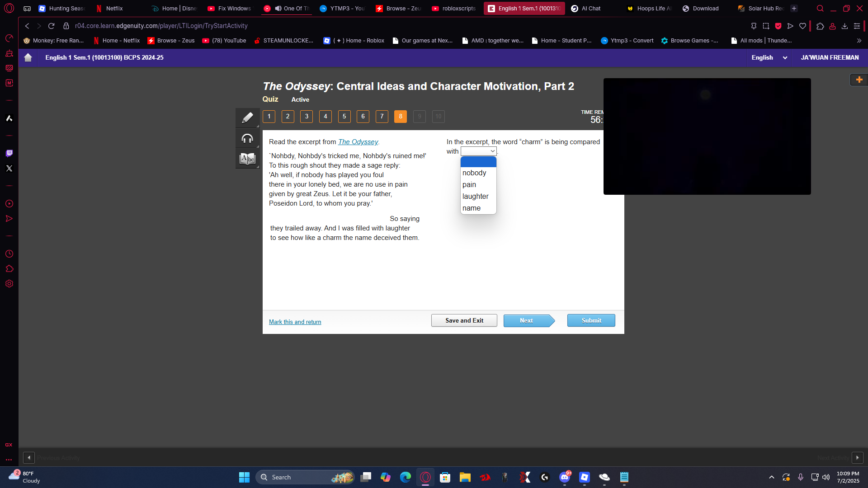Reload the current page
The height and width of the screenshot is (488, 868).
51,26
